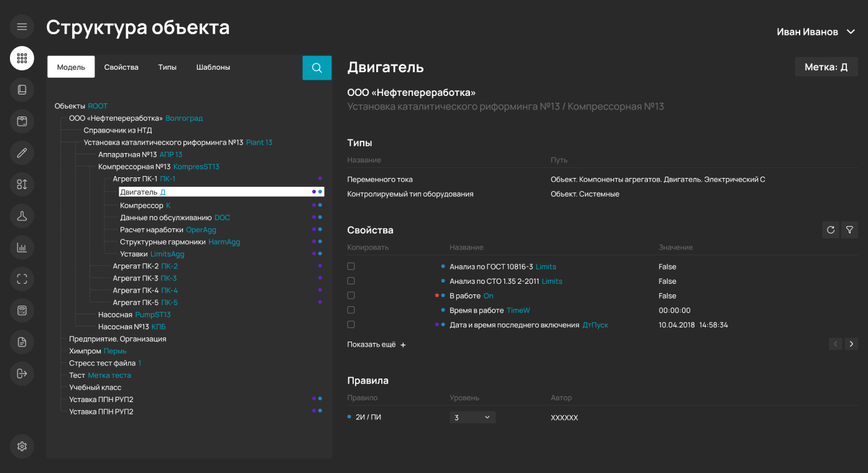Click the pencil edit icon in sidebar

pyautogui.click(x=22, y=152)
